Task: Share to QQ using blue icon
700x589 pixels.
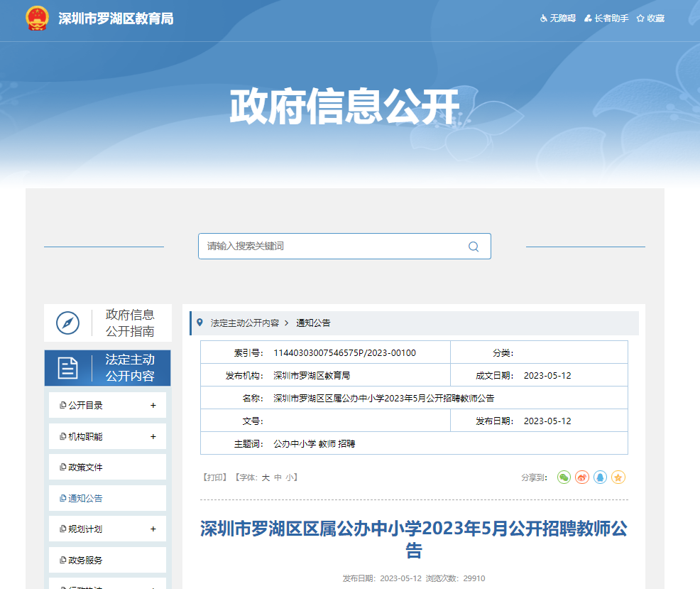Action: click(601, 477)
